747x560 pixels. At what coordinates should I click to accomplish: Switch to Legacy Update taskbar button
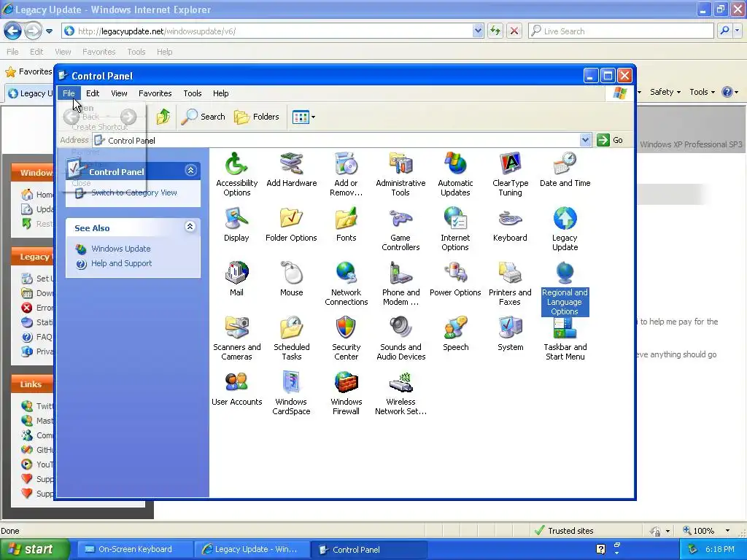(252, 550)
